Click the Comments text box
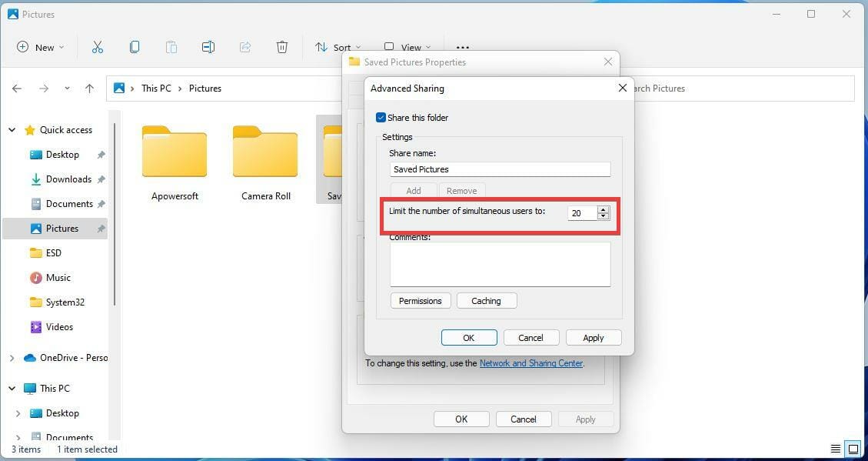Image resolution: width=868 pixels, height=461 pixels. pos(500,264)
